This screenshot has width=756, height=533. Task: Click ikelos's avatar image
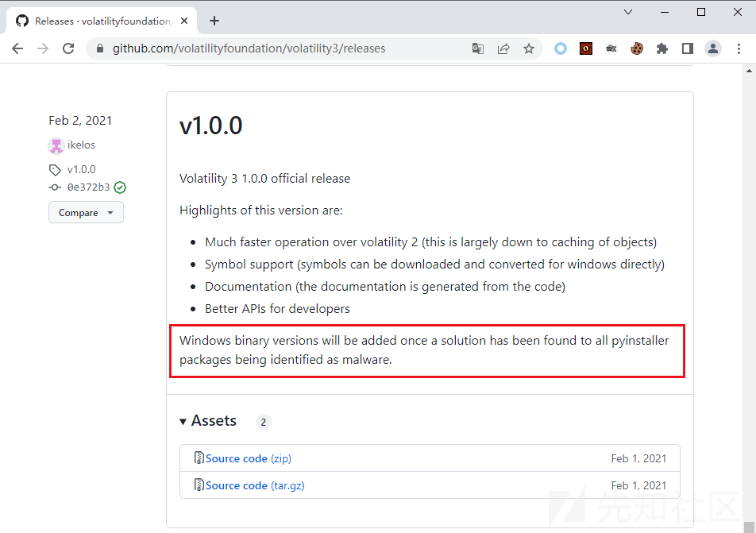55,145
